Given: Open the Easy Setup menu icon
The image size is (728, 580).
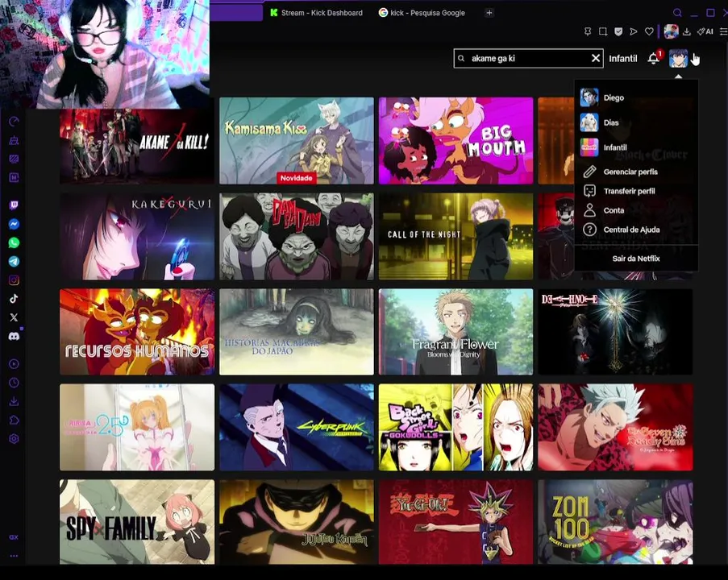Looking at the screenshot, I should click(x=723, y=31).
